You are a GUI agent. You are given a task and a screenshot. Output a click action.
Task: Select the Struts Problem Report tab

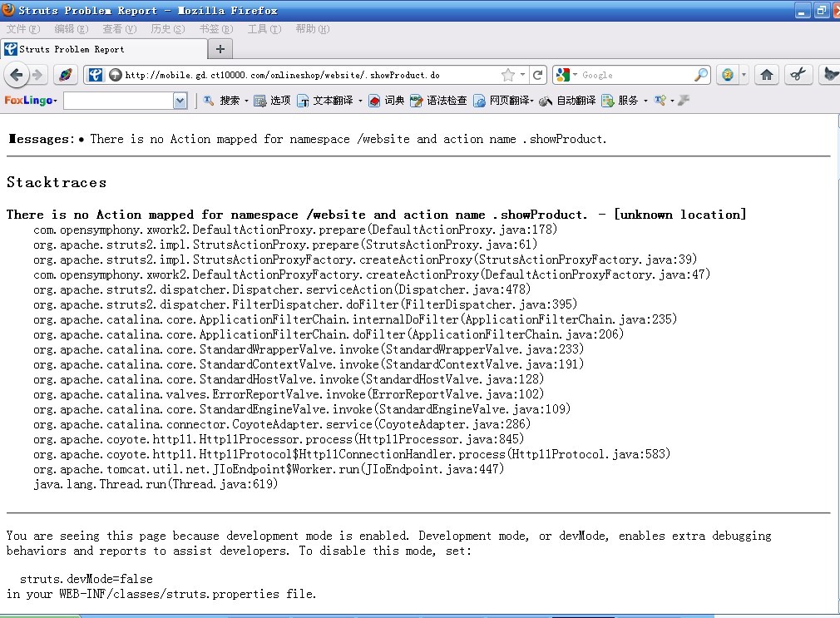pos(104,49)
